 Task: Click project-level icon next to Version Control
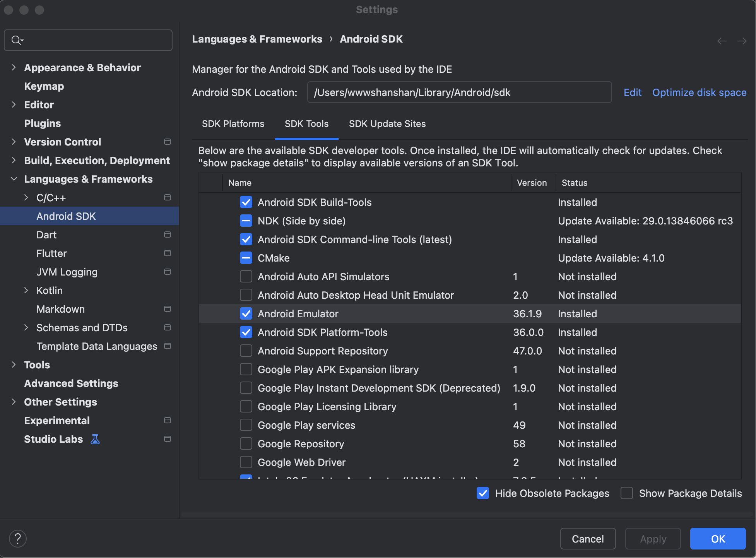coord(168,142)
